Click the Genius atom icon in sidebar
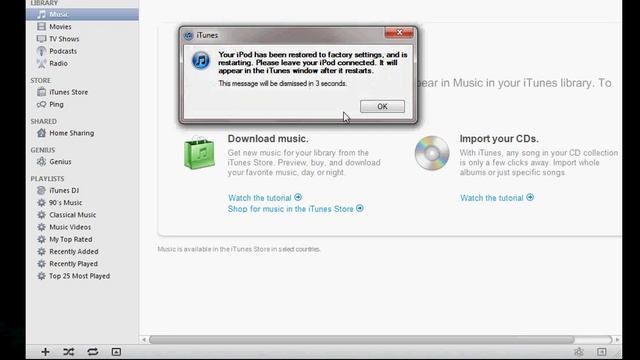Image resolution: width=640 pixels, height=360 pixels. 41,162
